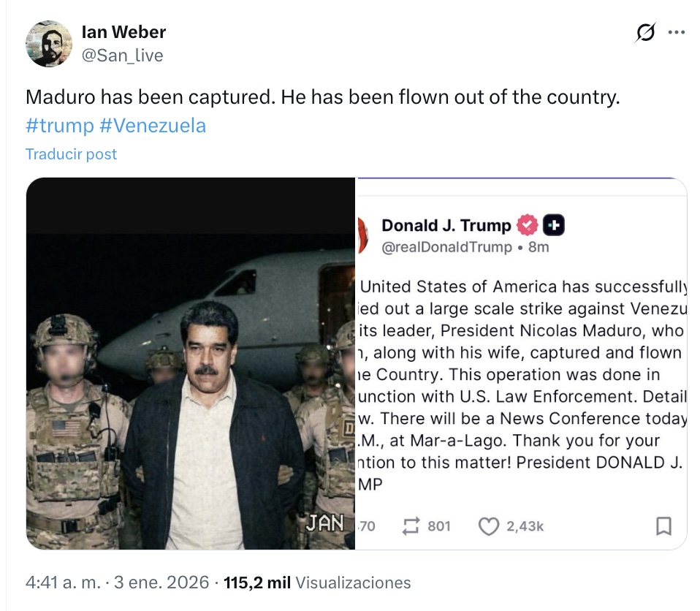
Task: Open the Grok slashed-circle icon
Action: 646,33
